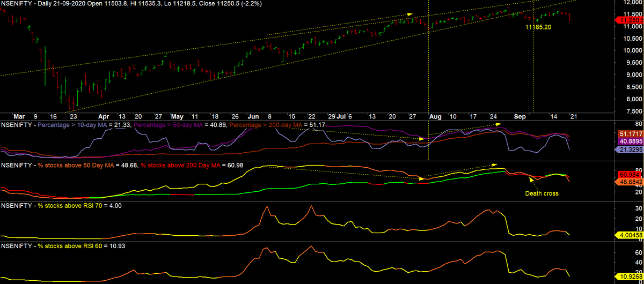Image resolution: width=644 pixels, height=284 pixels.
Task: Select 'Mar' on the date axis
Action: [x=19, y=116]
